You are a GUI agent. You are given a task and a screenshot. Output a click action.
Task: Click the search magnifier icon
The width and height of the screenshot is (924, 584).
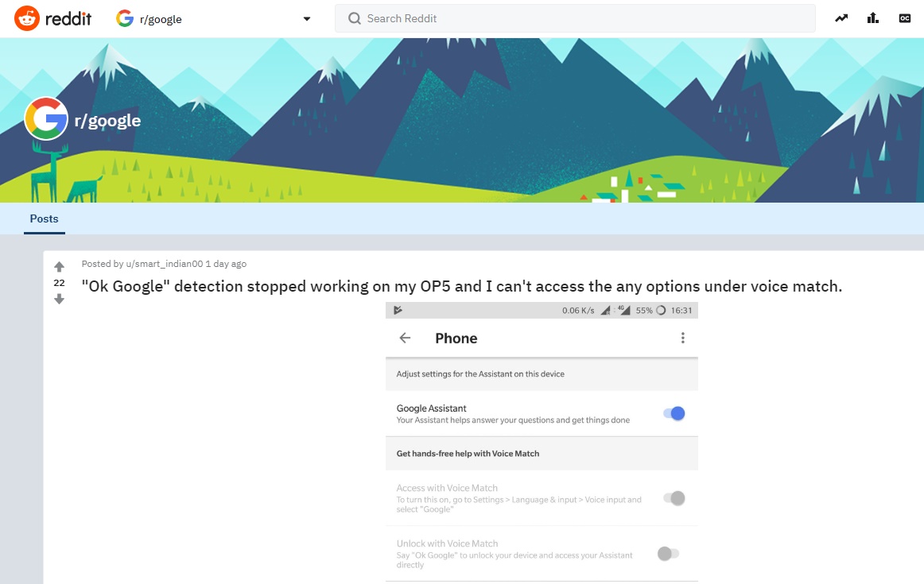354,18
